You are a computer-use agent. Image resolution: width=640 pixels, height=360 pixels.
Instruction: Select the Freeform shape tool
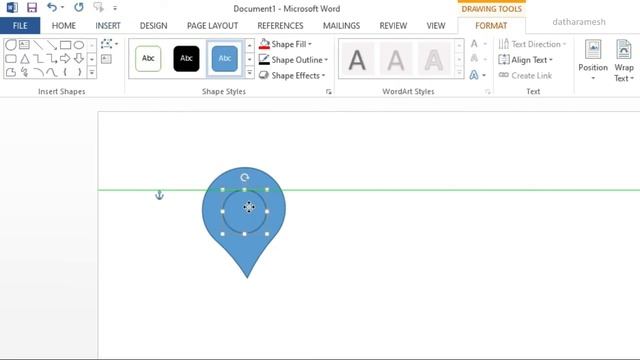pyautogui.click(x=11, y=72)
